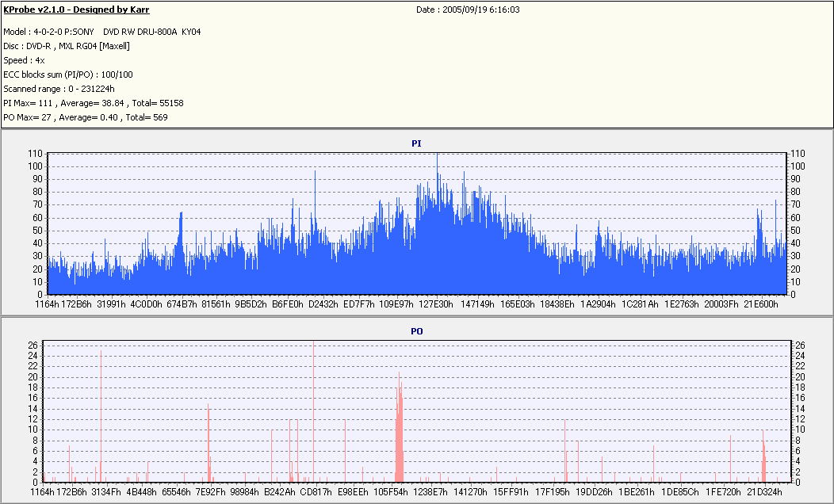Image resolution: width=834 pixels, height=504 pixels.
Task: Click the ECC blocks sum 100/100 line
Action: [x=68, y=74]
